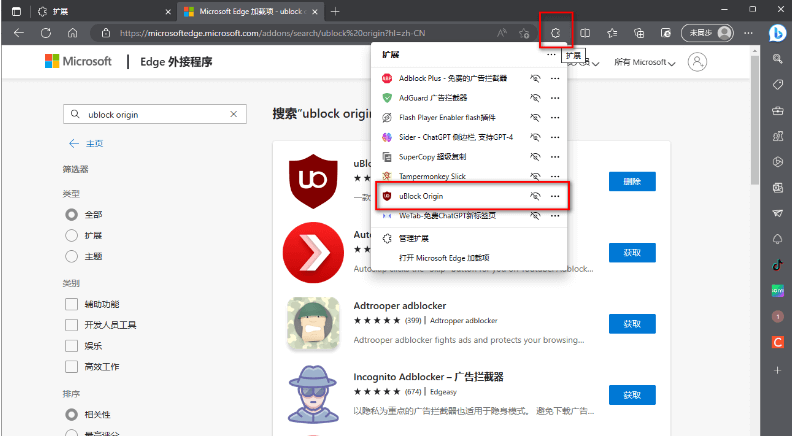Select the 扩展 type radio button
This screenshot has height=436, width=792.
pos(71,235)
